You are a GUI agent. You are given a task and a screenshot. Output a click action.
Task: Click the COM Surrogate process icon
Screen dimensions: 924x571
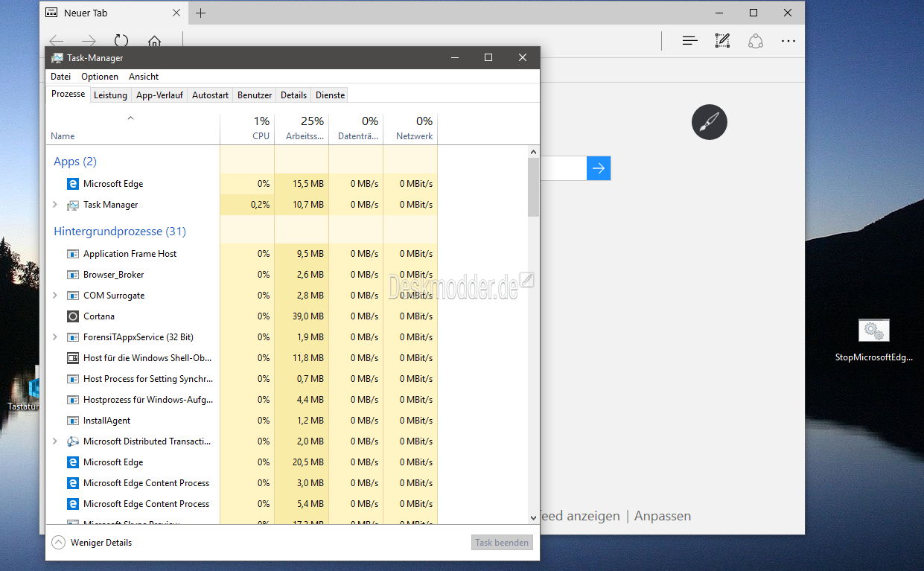[73, 296]
